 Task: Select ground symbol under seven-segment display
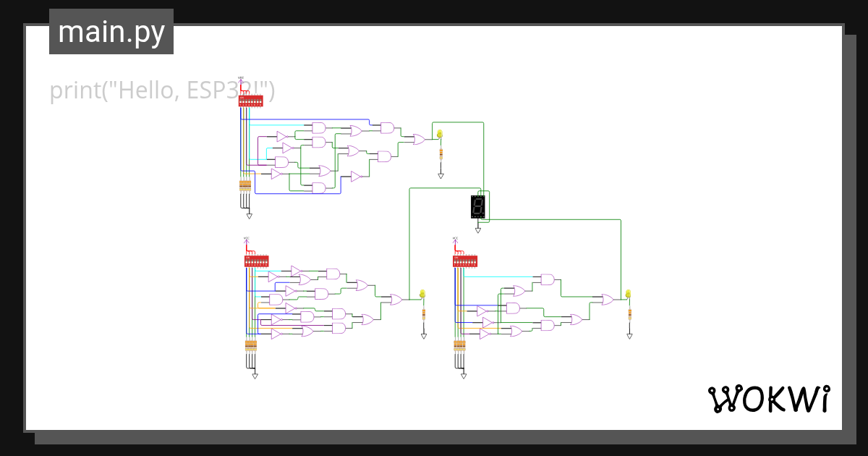tap(478, 230)
